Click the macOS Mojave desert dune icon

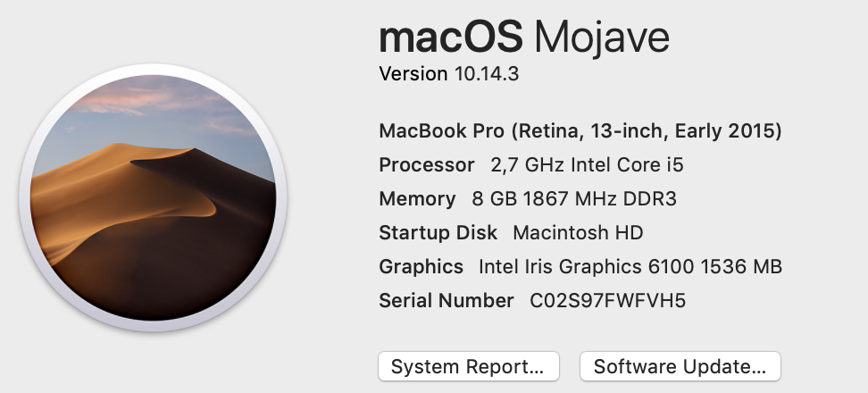coord(153,197)
